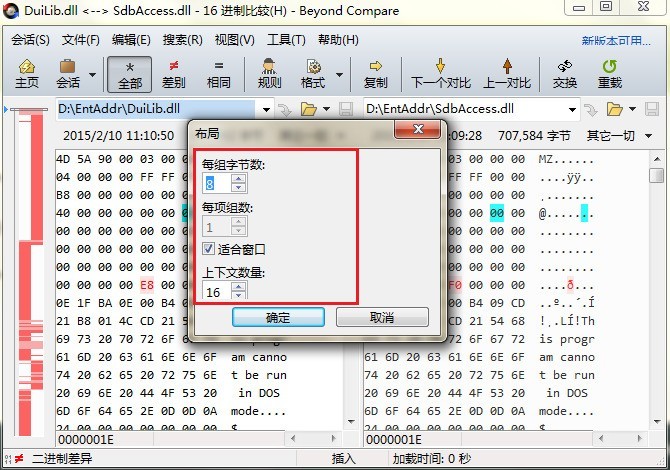Expand the right file path dropdown
Viewport: 670px width, 470px height.
572,109
